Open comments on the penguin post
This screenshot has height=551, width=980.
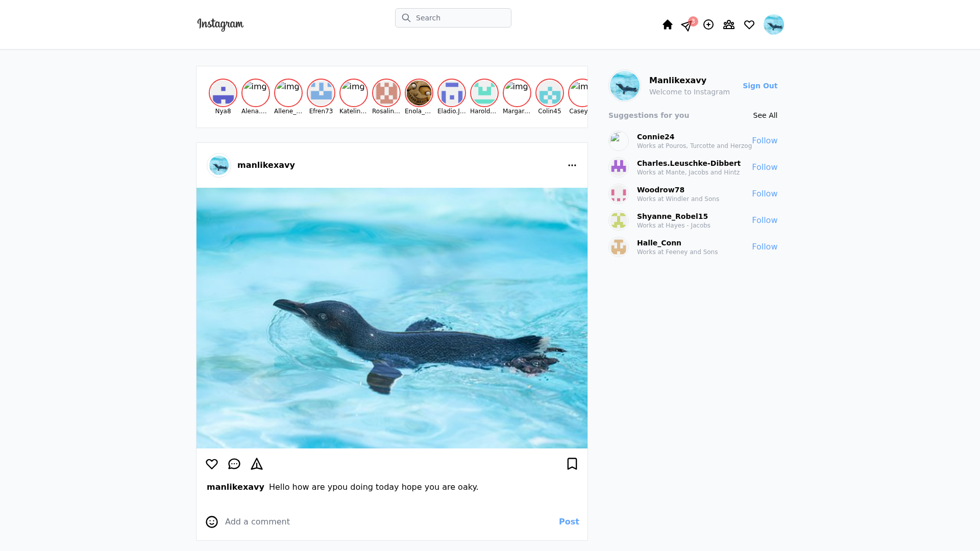pos(234,464)
